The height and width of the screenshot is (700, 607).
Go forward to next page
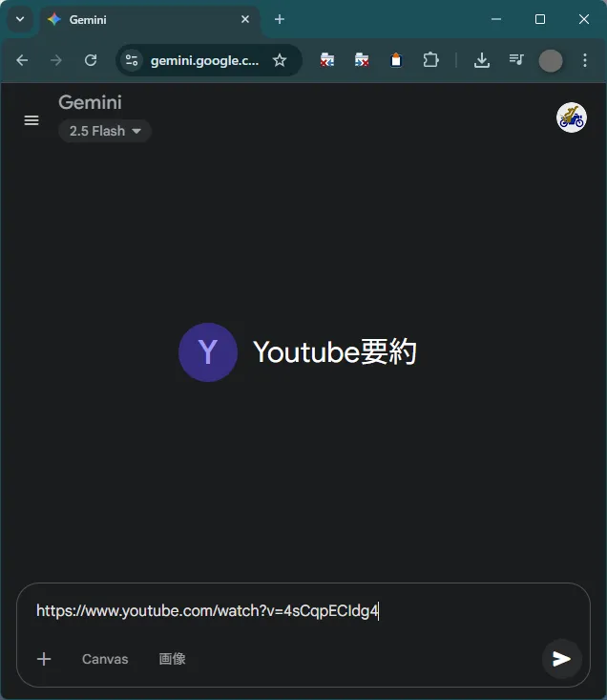tap(56, 60)
